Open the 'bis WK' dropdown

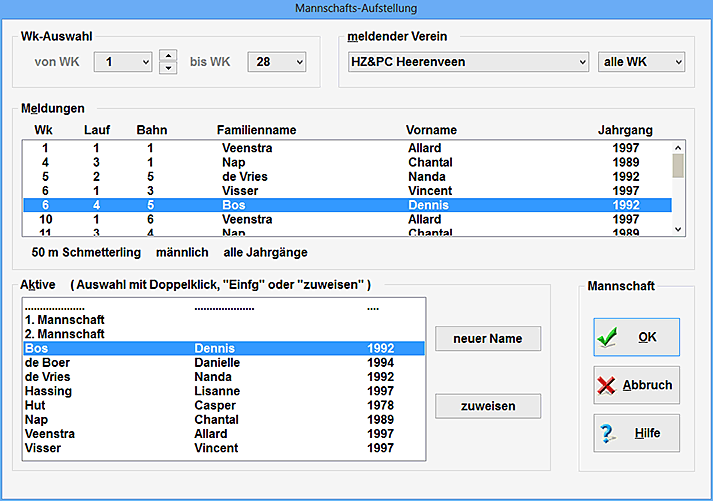(298, 62)
